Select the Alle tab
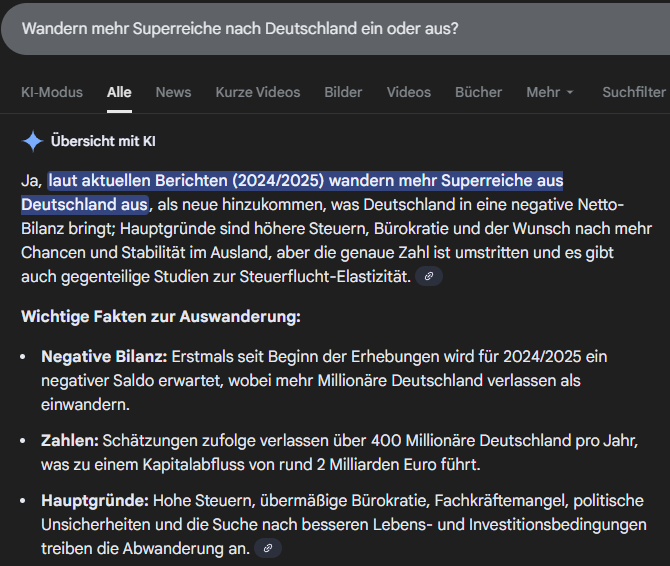Image resolution: width=670 pixels, height=566 pixels. pyautogui.click(x=119, y=92)
